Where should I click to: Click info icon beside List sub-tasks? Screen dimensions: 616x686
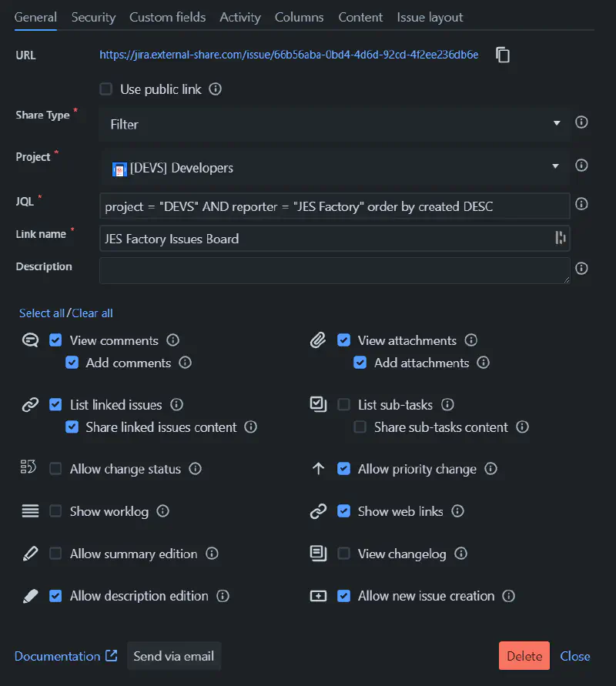(x=447, y=404)
